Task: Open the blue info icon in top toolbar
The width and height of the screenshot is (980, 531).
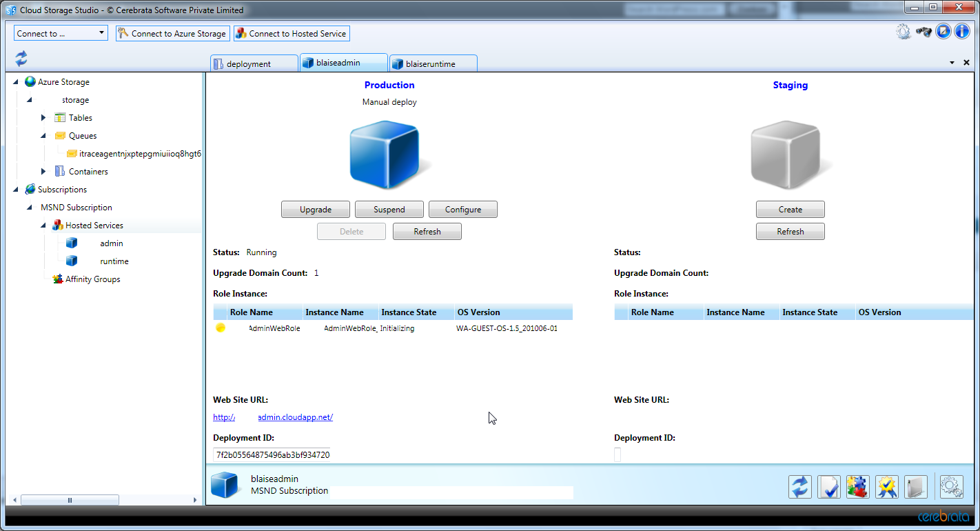Action: (962, 32)
